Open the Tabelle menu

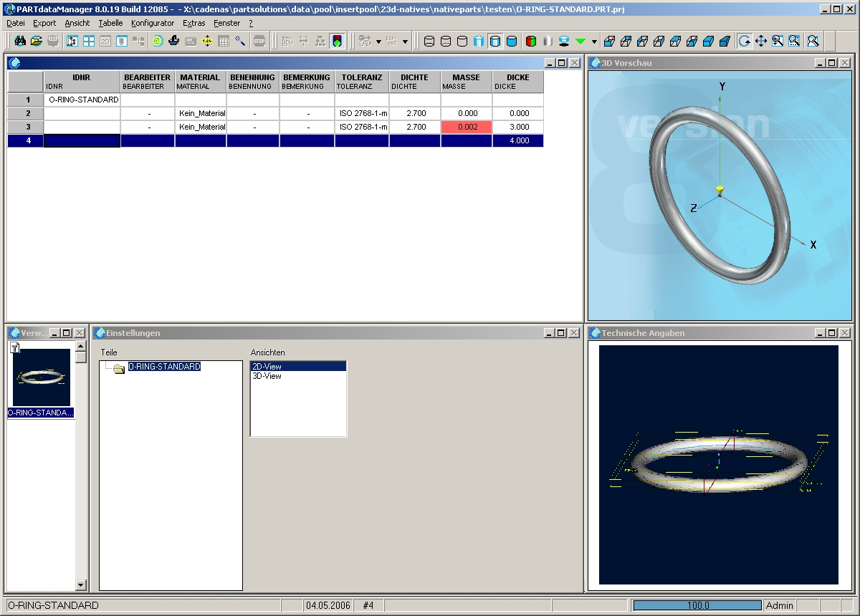pos(111,23)
